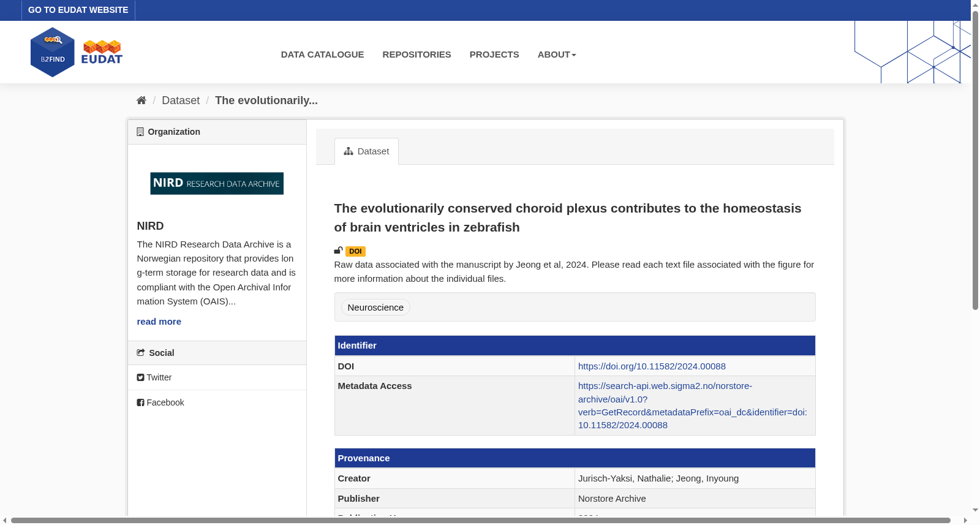Expand the ABOUT dropdown menu
The height and width of the screenshot is (525, 980).
tap(557, 55)
